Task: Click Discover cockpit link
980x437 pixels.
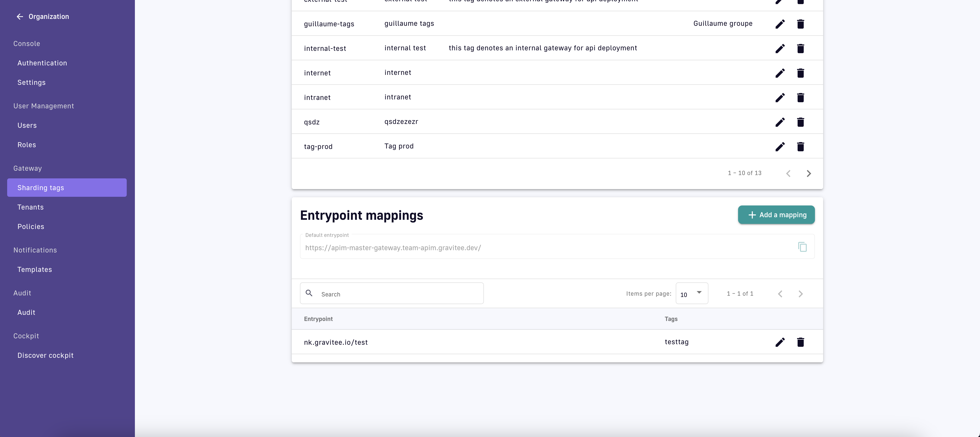Action: pyautogui.click(x=45, y=355)
